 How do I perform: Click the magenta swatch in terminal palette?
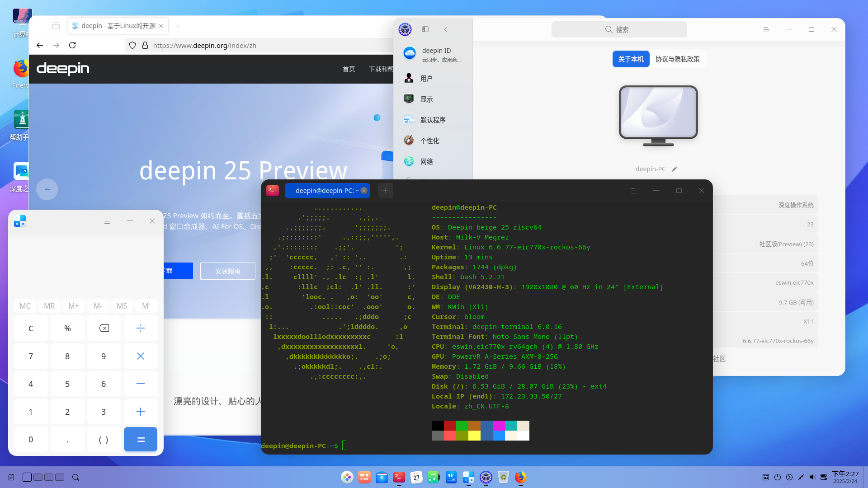[x=499, y=426]
